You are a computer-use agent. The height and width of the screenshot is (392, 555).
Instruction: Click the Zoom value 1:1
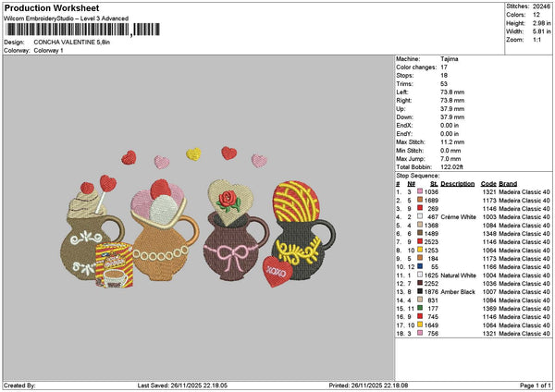536,40
